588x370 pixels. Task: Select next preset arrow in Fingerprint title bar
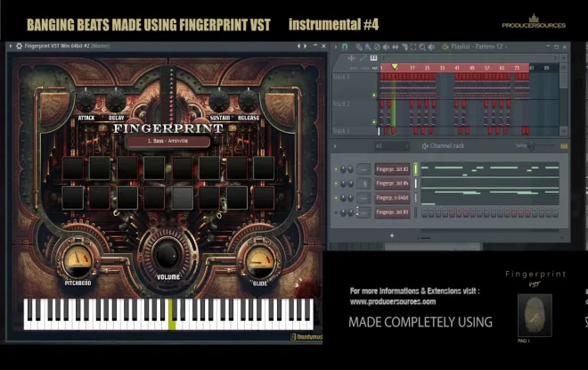pos(306,46)
